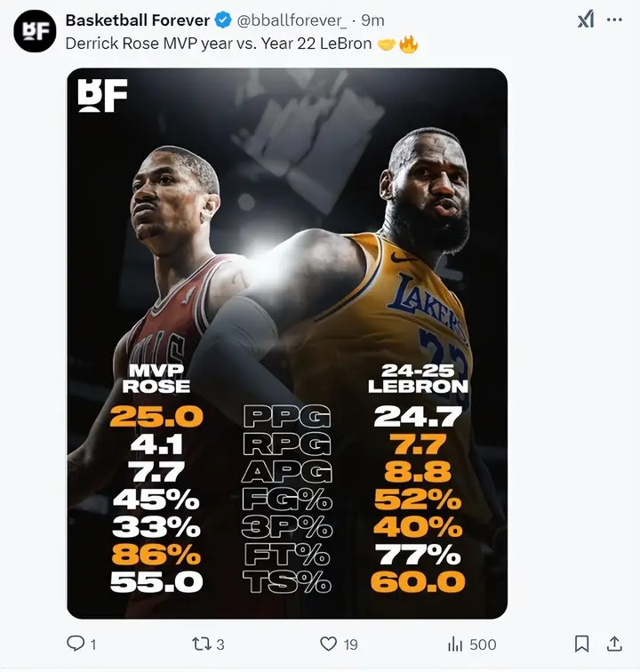This screenshot has height=672, width=640.
Task: Click the repost count number 3
Action: tap(220, 644)
